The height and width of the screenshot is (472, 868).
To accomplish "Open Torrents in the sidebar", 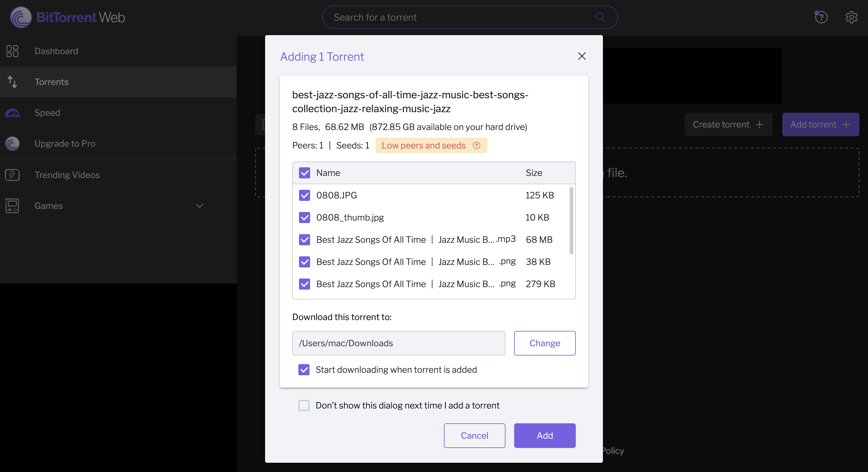I will [x=118, y=82].
